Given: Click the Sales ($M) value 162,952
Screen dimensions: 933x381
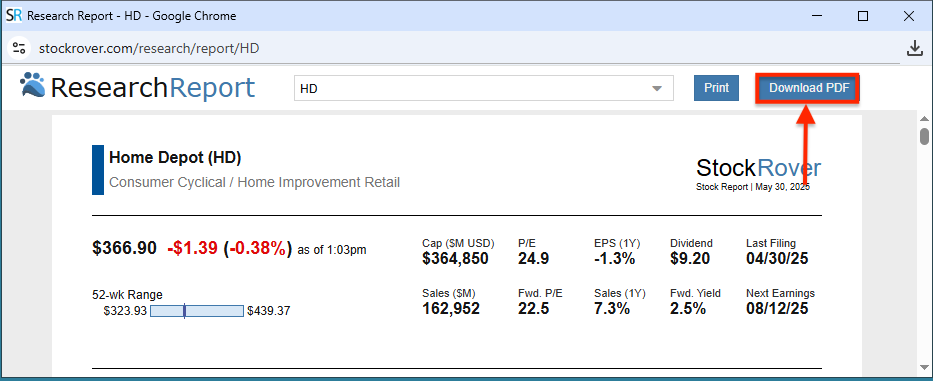Looking at the screenshot, I should (451, 308).
